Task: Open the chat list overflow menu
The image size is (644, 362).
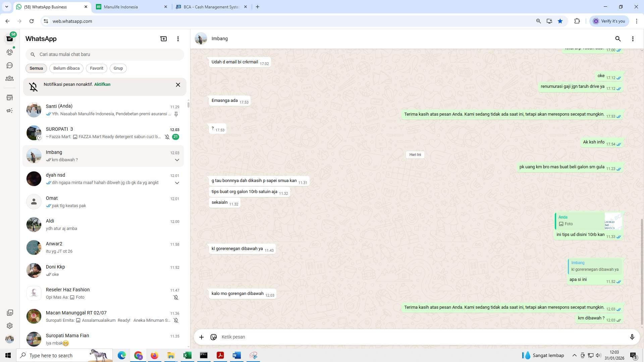Action: click(178, 39)
